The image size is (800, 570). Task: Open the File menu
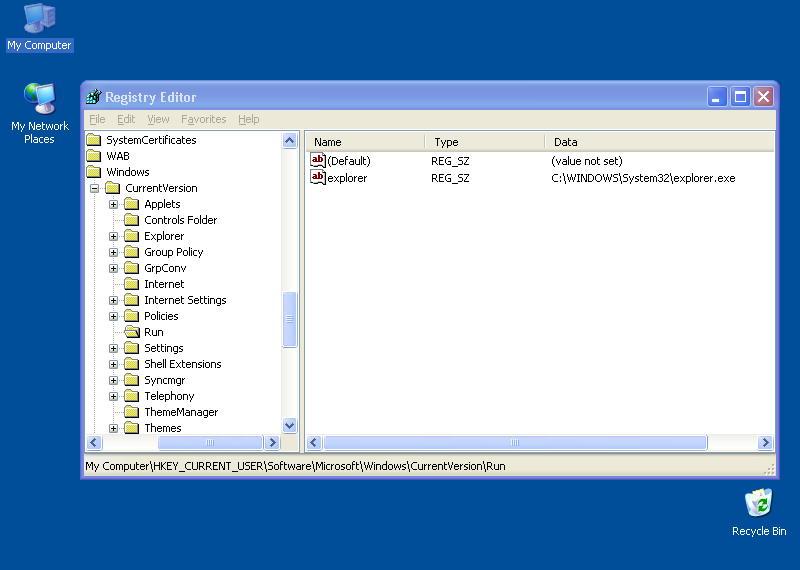pos(97,119)
